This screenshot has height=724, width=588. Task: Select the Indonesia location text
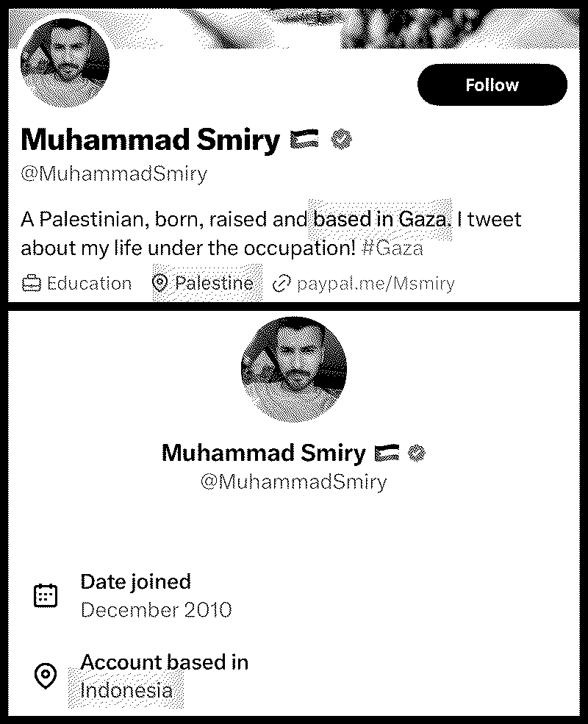click(126, 691)
